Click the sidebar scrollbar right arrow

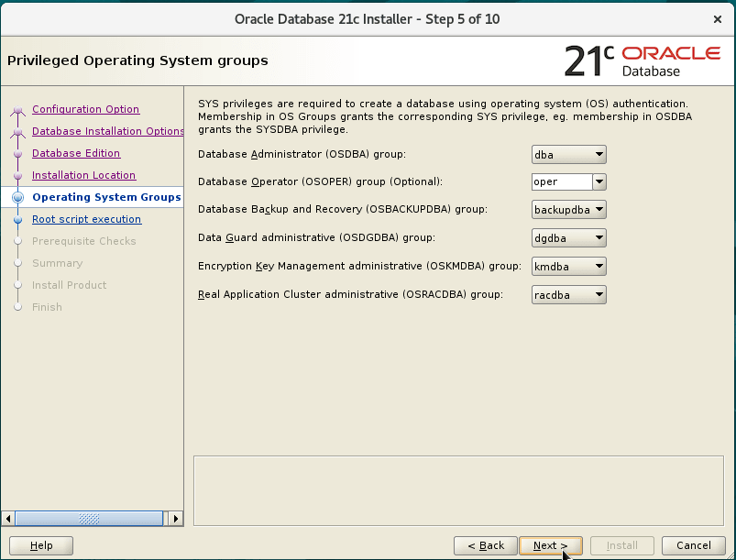click(x=176, y=519)
